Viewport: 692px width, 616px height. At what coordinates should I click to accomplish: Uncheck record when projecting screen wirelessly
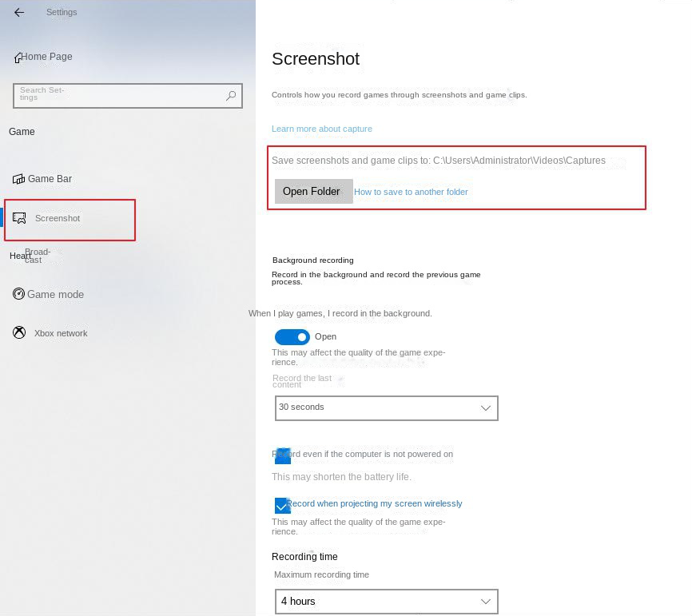[x=282, y=505]
